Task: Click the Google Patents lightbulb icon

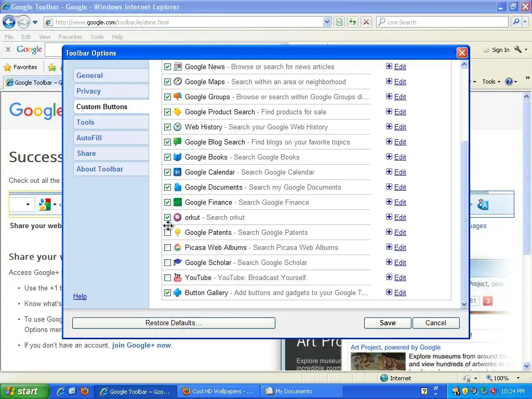Action: [178, 232]
